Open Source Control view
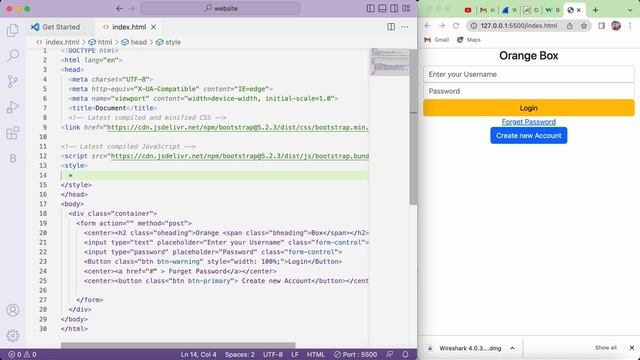Viewport: 640px width, 360px height. [13, 81]
